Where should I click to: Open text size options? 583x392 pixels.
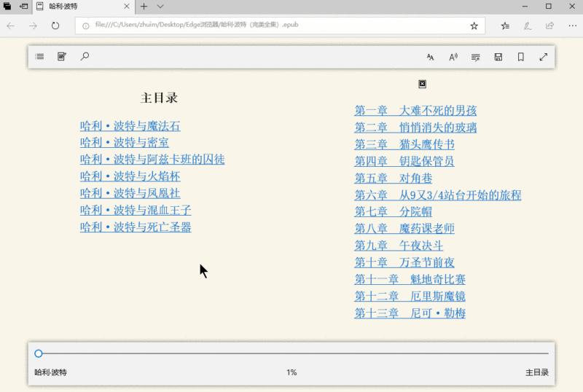tap(430, 57)
